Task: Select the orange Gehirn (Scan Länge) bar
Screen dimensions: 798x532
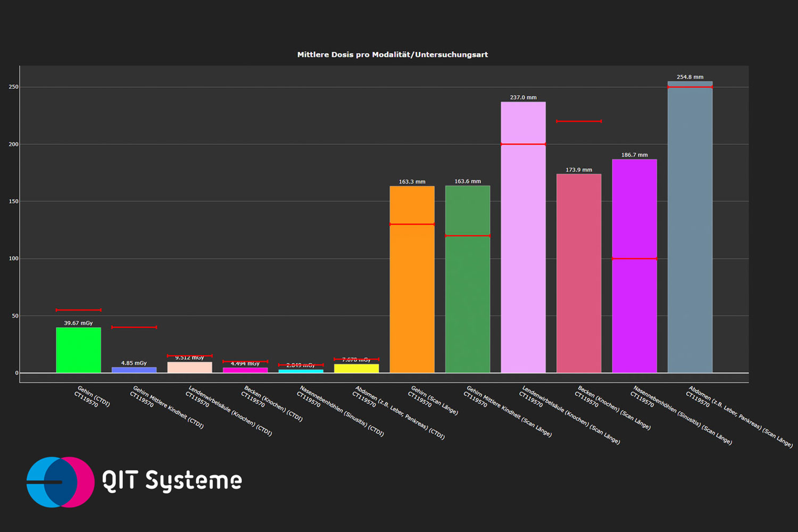Action: point(412,298)
